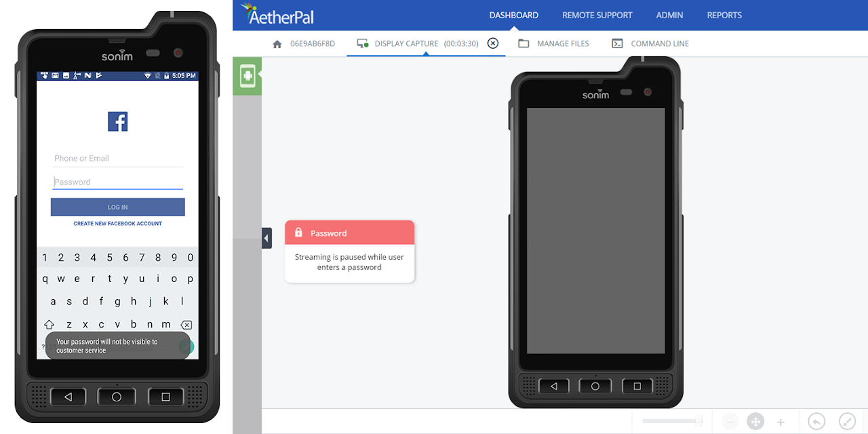The image size is (868, 434).
Task: Click the home icon beside device ID
Action: pyautogui.click(x=277, y=43)
